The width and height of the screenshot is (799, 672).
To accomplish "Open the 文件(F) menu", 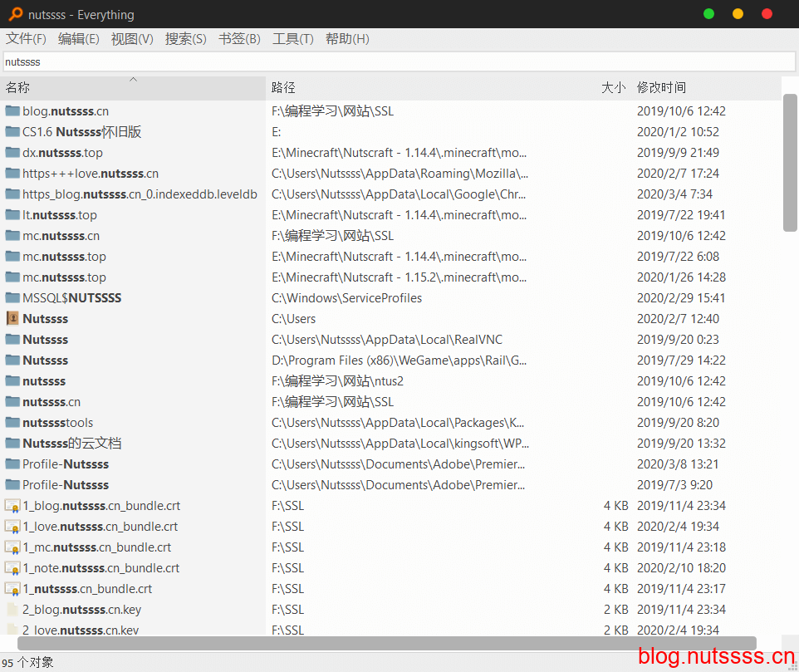I will [26, 39].
